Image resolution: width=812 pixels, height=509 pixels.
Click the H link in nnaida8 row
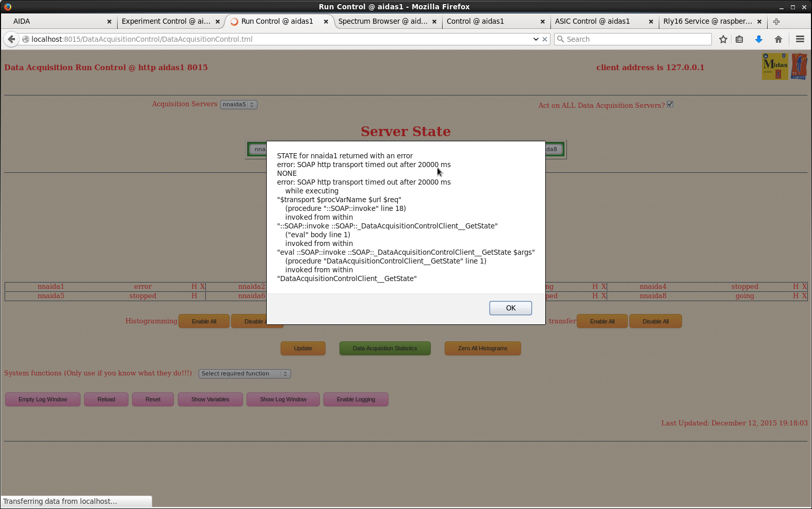[795, 296]
